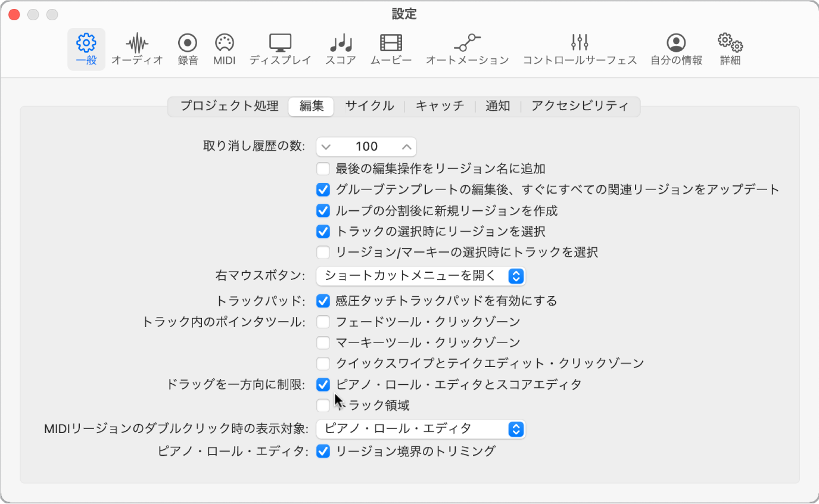Switch to the サイクル tab
Viewport: 819px width, 504px height.
coord(369,106)
